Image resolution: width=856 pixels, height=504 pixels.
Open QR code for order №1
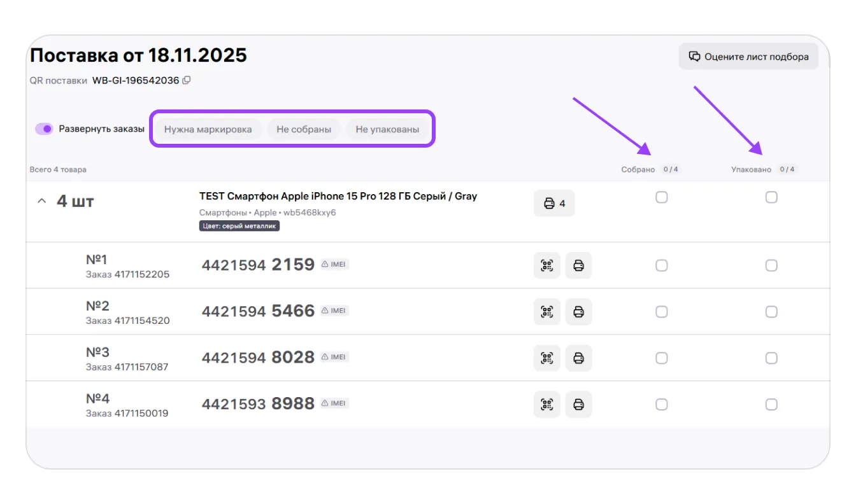pos(546,265)
